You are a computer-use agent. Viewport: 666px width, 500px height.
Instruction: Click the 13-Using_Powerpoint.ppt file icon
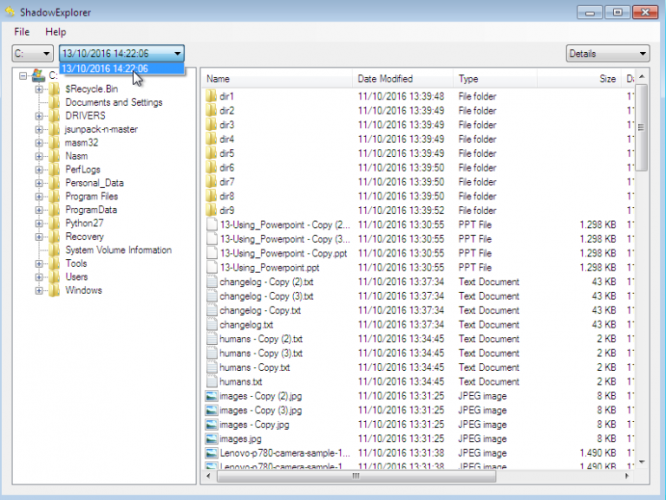pos(212,267)
